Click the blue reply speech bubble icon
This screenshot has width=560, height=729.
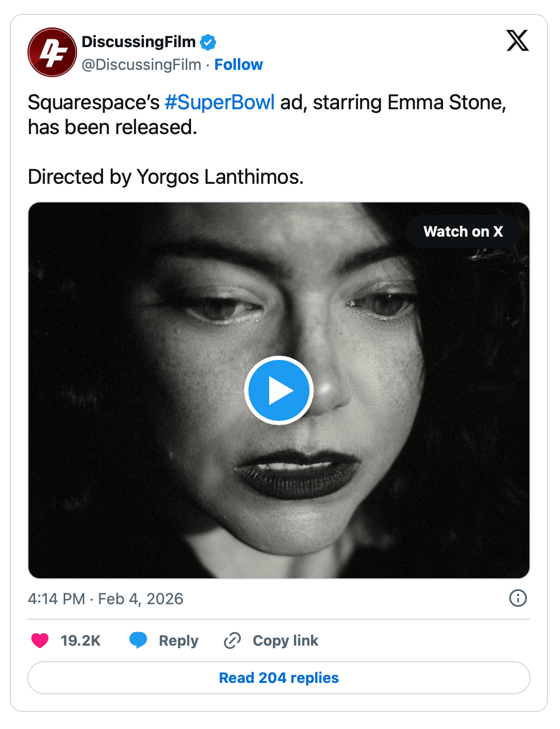138,640
